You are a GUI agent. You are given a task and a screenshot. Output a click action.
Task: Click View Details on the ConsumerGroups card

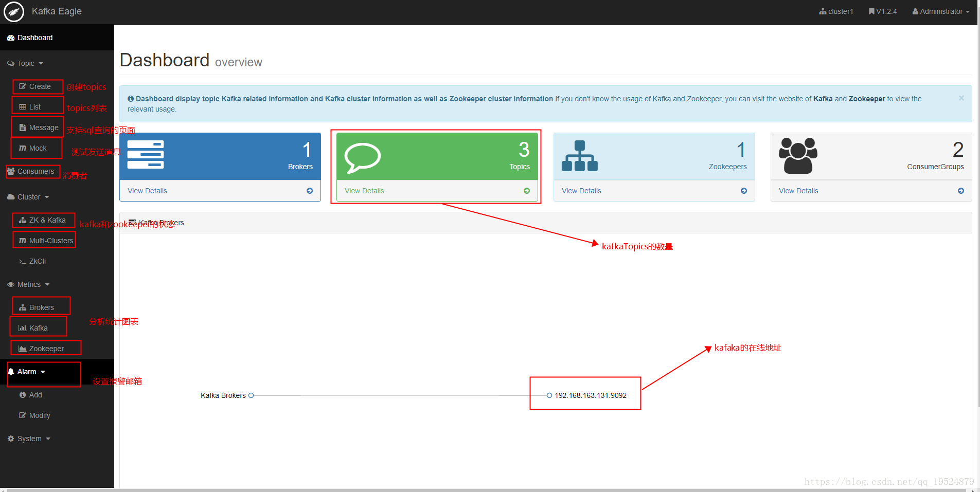pos(798,191)
